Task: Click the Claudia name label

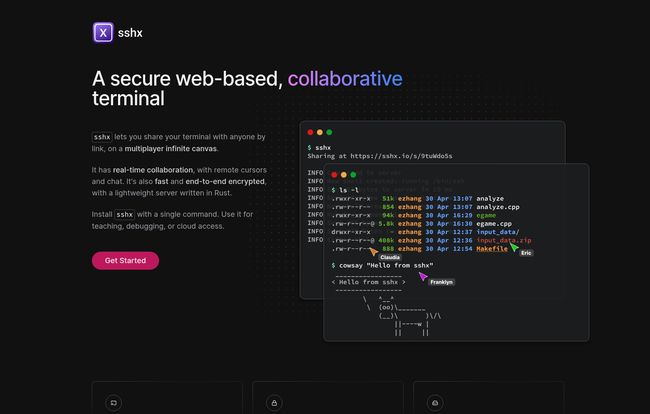Action: point(390,257)
